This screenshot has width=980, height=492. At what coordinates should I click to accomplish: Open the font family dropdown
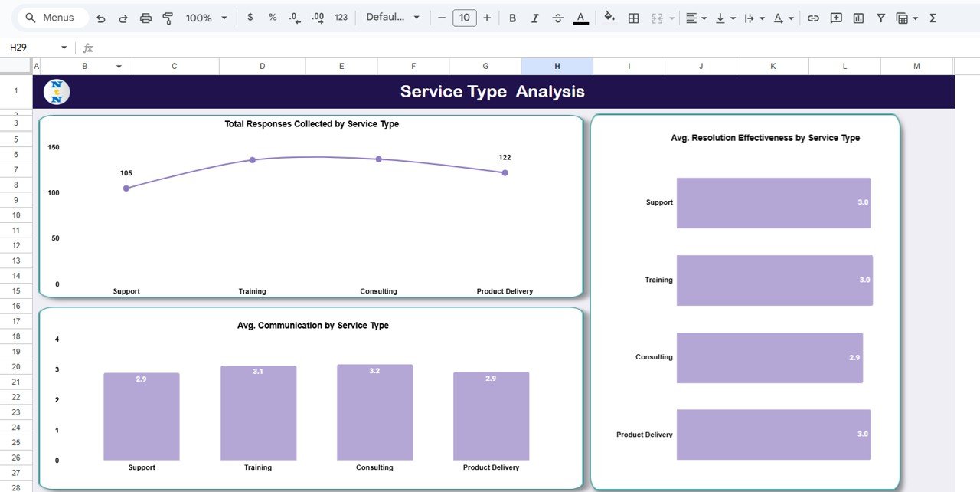[x=393, y=17]
